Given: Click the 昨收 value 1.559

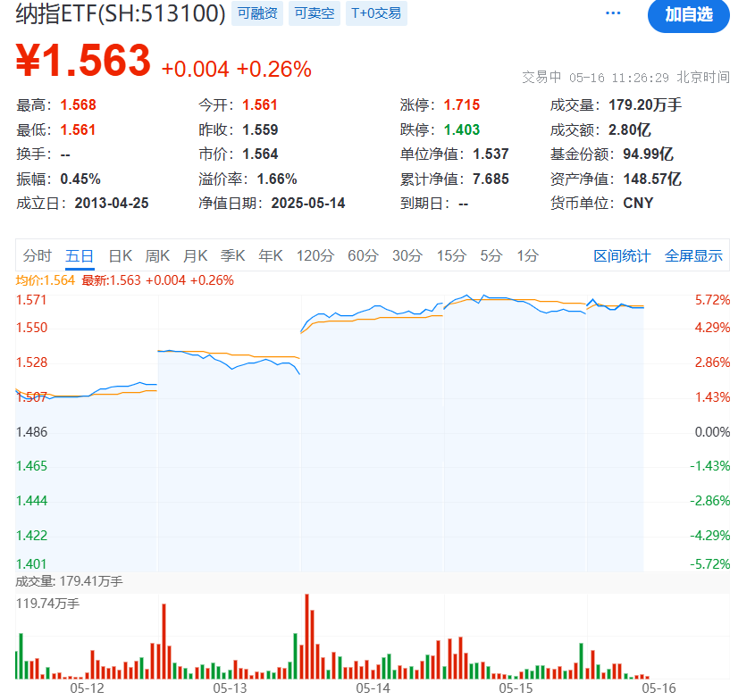Looking at the screenshot, I should tap(260, 129).
